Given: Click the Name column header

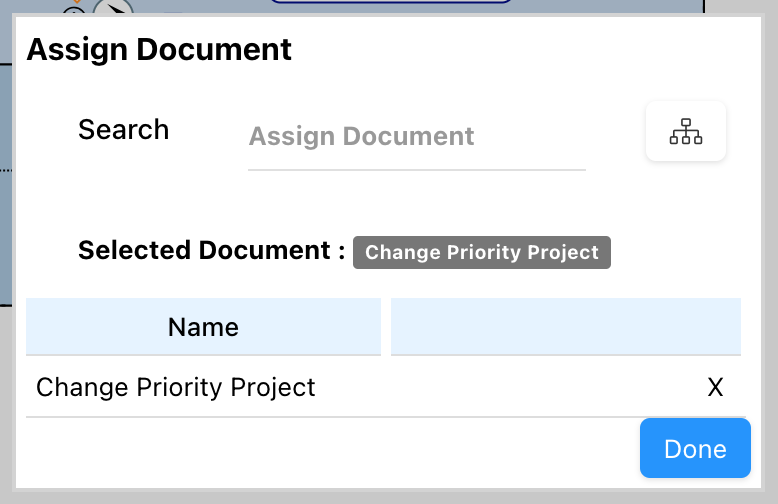Looking at the screenshot, I should (x=203, y=327).
